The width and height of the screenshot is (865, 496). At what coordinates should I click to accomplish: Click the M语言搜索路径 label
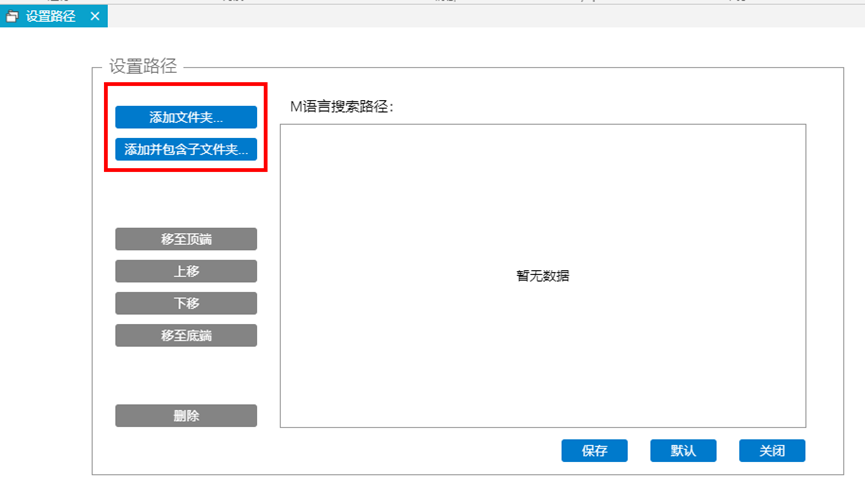pos(341,106)
